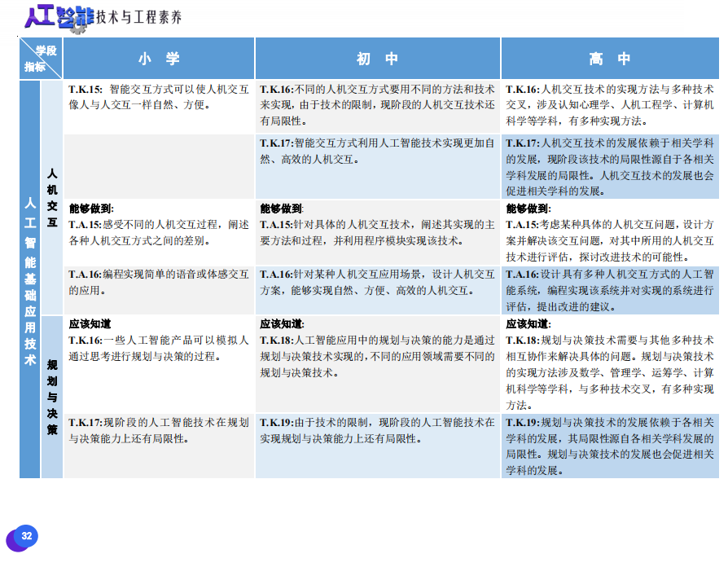The image size is (728, 567).
Task: Select the 规划与决策 row label
Action: (52, 396)
